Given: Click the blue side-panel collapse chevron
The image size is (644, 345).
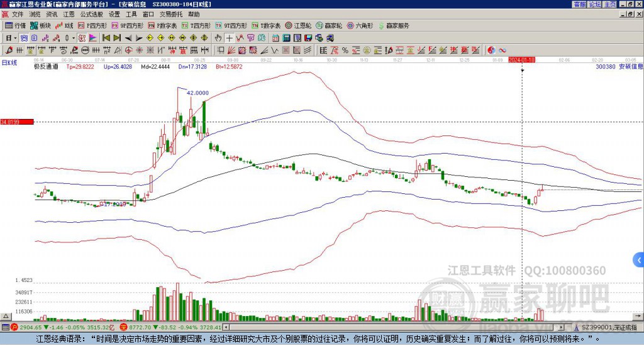Looking at the screenshot, I should (x=639, y=260).
